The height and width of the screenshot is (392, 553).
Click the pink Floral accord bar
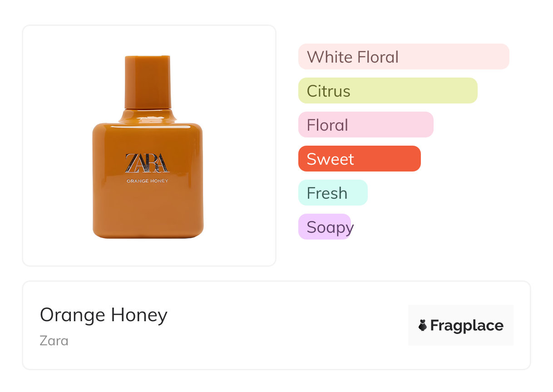365,125
